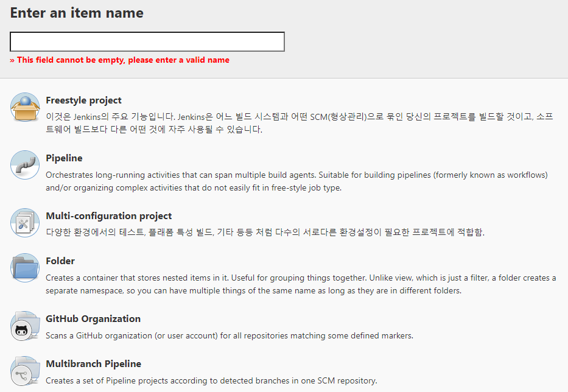Viewport: 568px width, 392px height.
Task: Click the item name input field
Action: 147,41
